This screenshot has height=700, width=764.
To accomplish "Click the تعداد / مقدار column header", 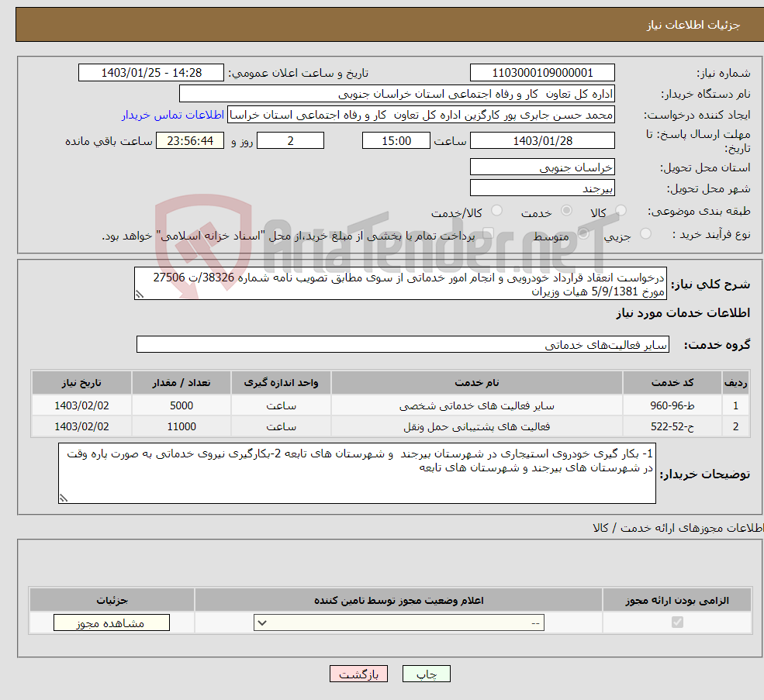I will (181, 383).
